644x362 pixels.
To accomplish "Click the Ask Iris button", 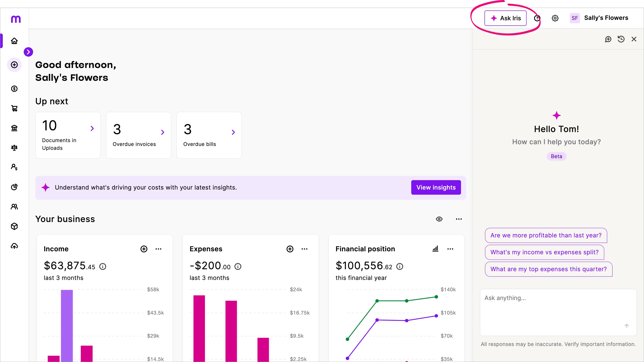I will [x=505, y=18].
